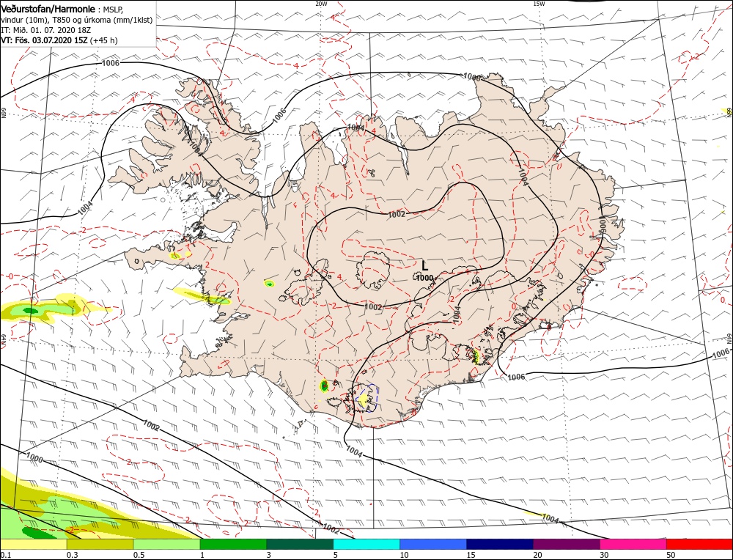Click the legend value "0.1"
733x560 pixels.
tap(5, 555)
